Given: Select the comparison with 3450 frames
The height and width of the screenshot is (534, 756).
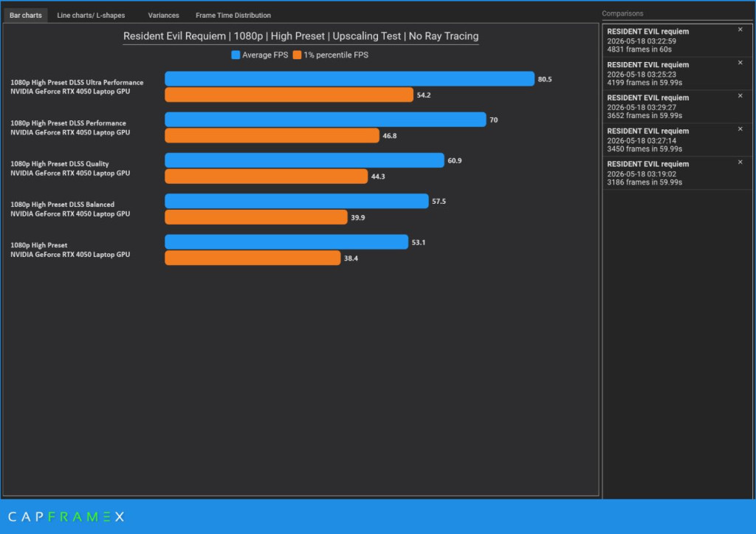Looking at the screenshot, I should point(677,140).
